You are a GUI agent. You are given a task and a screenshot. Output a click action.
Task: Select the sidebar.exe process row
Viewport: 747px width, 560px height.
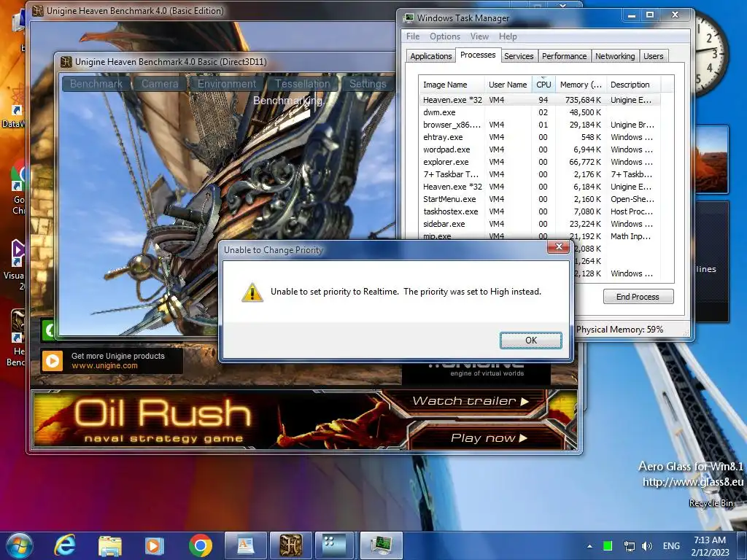tap(540, 224)
